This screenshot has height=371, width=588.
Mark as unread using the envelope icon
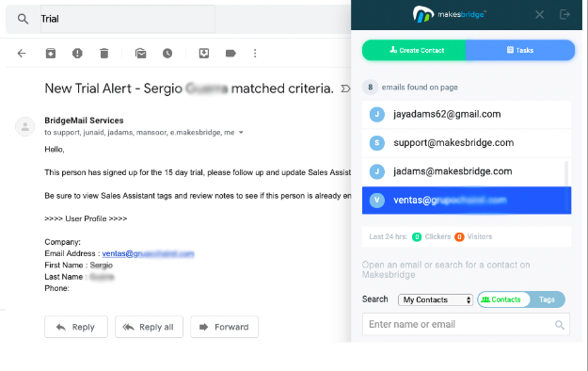coord(140,54)
